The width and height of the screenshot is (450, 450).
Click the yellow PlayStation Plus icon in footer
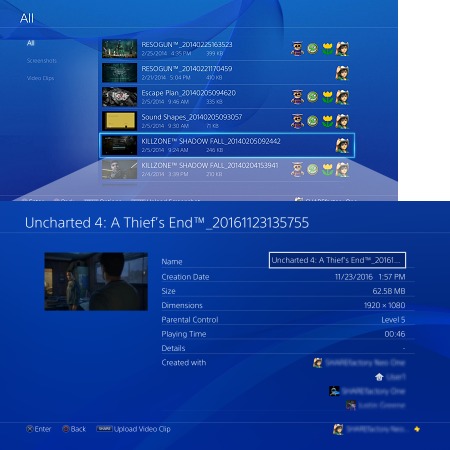click(417, 429)
